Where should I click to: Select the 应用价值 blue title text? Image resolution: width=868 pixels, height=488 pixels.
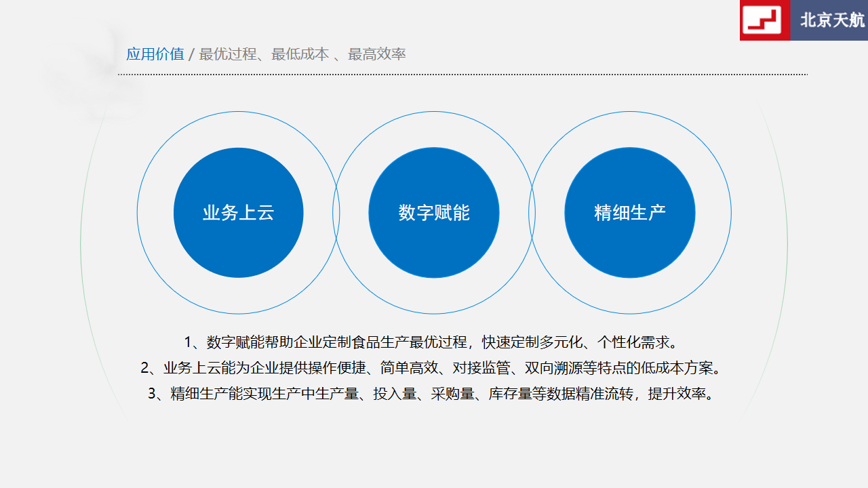click(155, 54)
